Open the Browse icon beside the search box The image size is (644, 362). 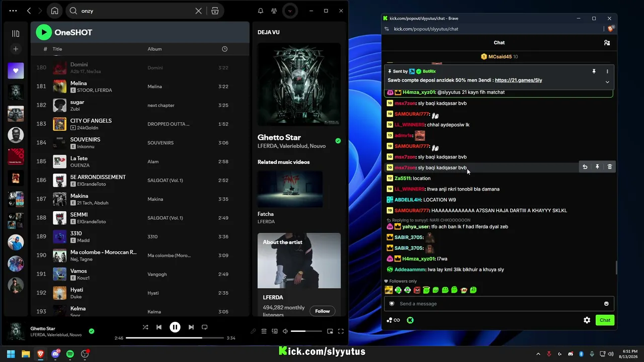tap(215, 11)
